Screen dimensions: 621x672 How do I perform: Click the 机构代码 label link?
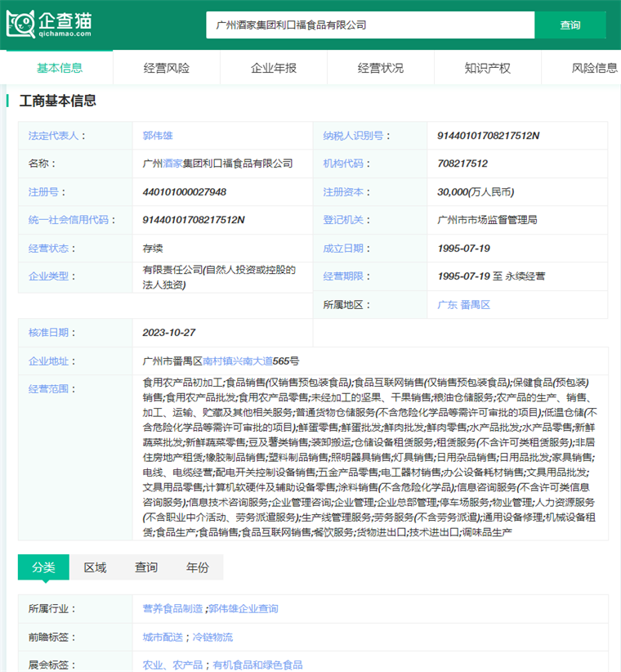coord(343,164)
